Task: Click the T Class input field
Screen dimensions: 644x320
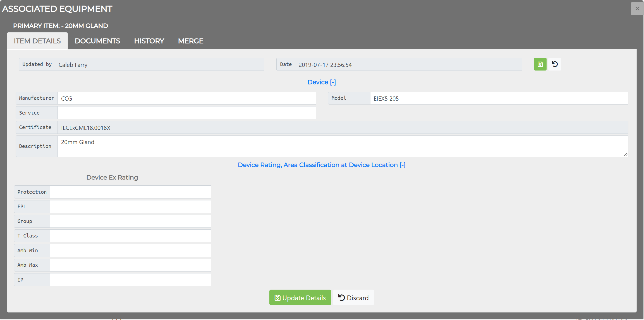Action: [130, 236]
